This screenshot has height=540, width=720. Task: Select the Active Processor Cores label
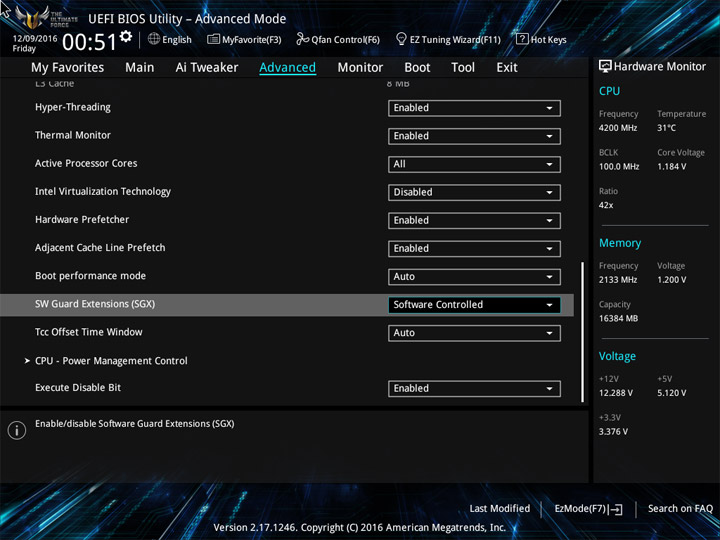click(86, 163)
